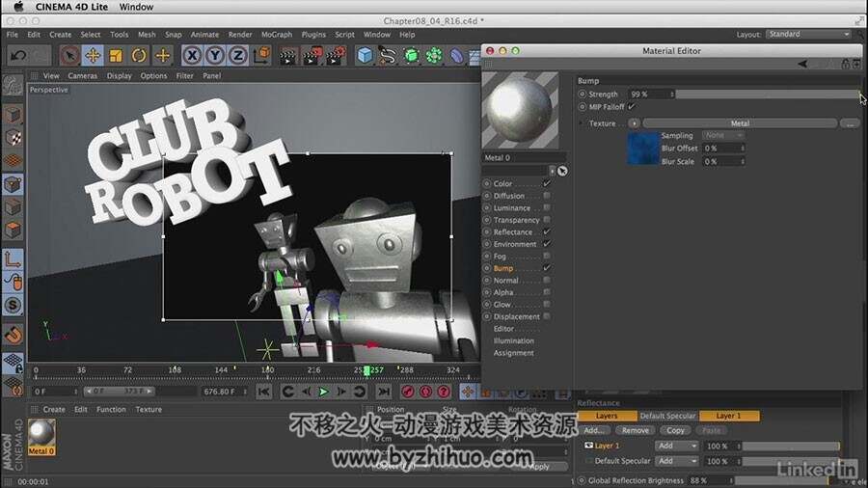Click the red Autokeying button
Viewport: 868px width, 488px height.
pos(425,392)
